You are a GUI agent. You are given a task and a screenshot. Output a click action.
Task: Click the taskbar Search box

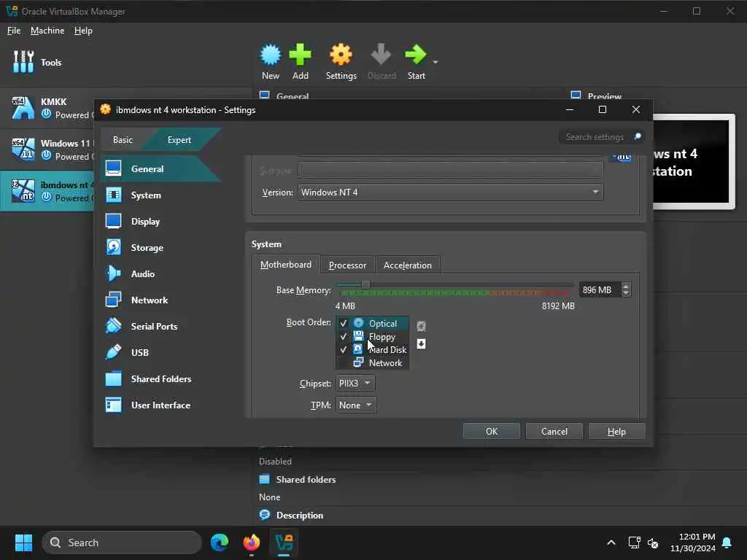122,542
